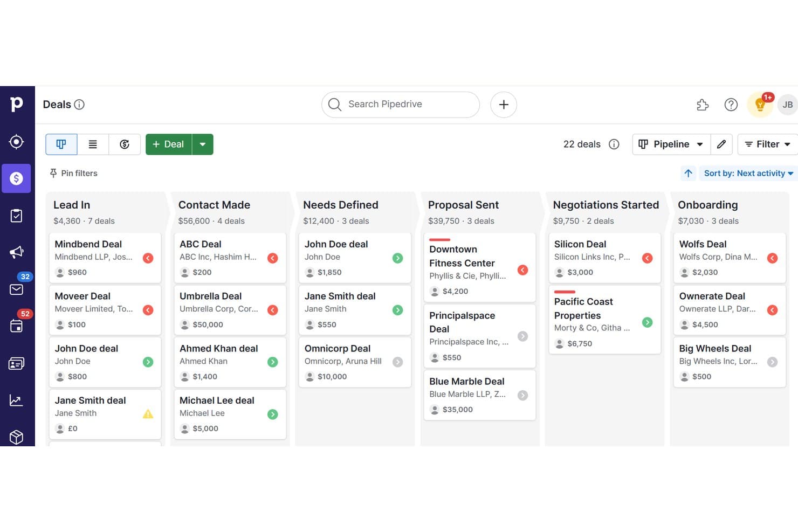Viewport: 798px width, 532px height.
Task: Open the Projects clipboard icon in sidebar
Action: point(16,216)
